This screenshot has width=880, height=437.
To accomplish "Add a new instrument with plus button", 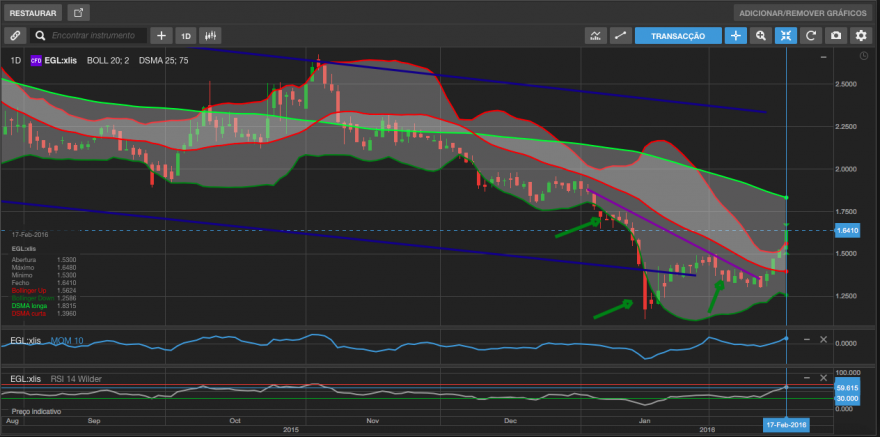I will (161, 35).
